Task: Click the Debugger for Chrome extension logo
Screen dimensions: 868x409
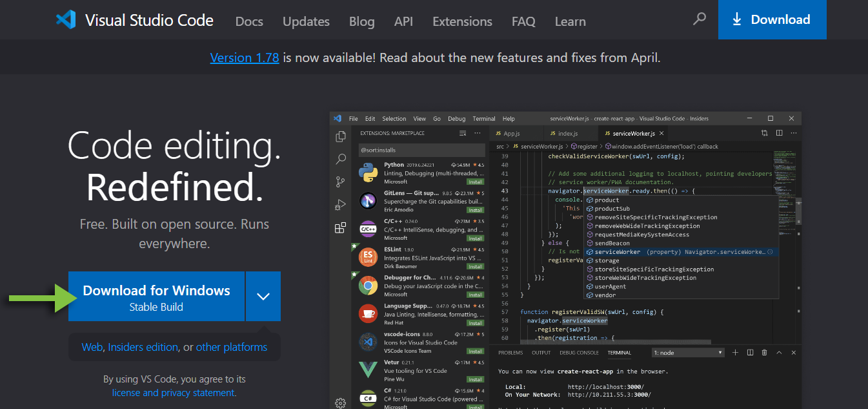Action: [x=368, y=285]
